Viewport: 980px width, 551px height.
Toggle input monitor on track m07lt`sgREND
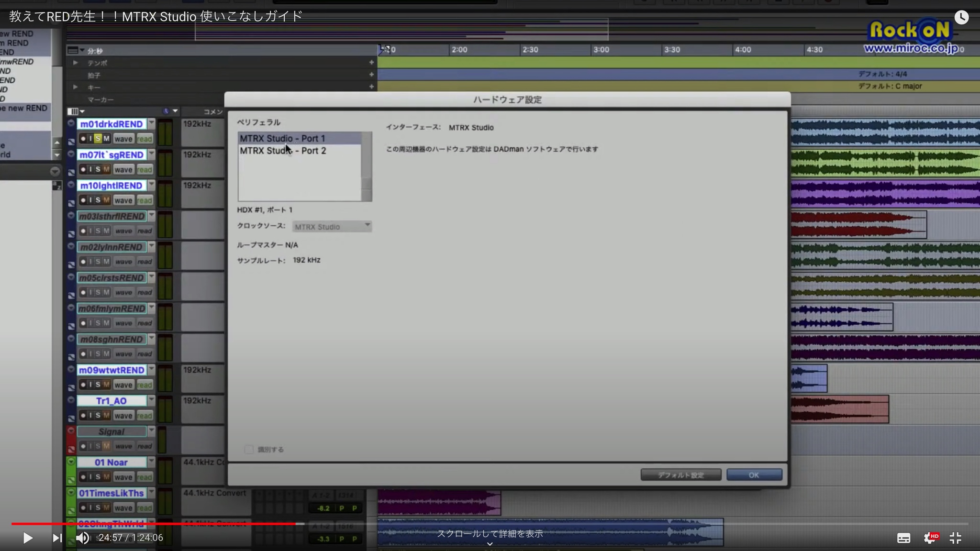[x=90, y=169]
